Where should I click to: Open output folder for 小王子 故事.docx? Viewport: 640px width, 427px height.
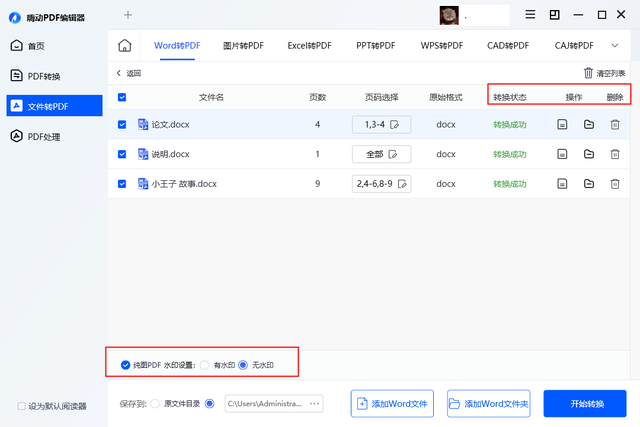click(589, 184)
